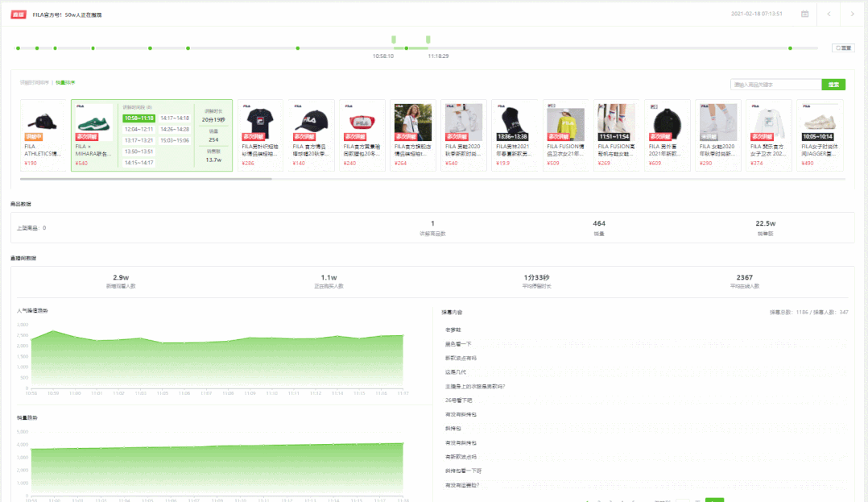The width and height of the screenshot is (868, 502).
Task: Click the reset button beside the timeline
Action: (843, 48)
